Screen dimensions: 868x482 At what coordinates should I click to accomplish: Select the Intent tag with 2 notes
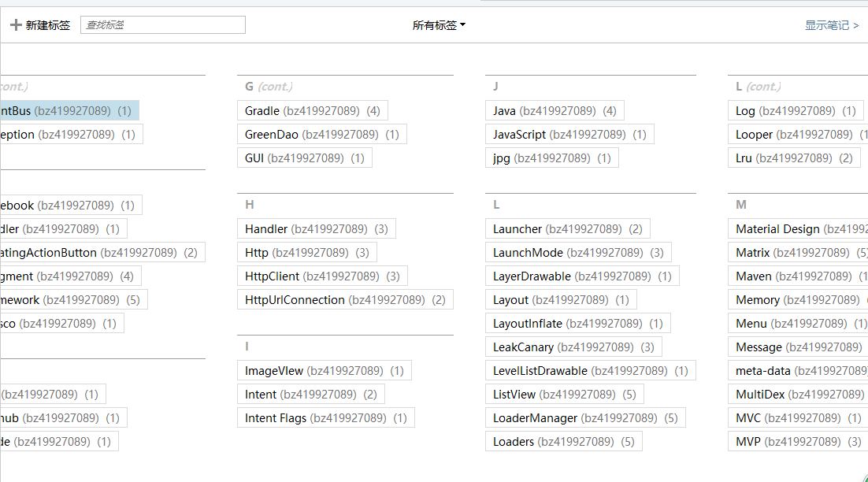310,395
